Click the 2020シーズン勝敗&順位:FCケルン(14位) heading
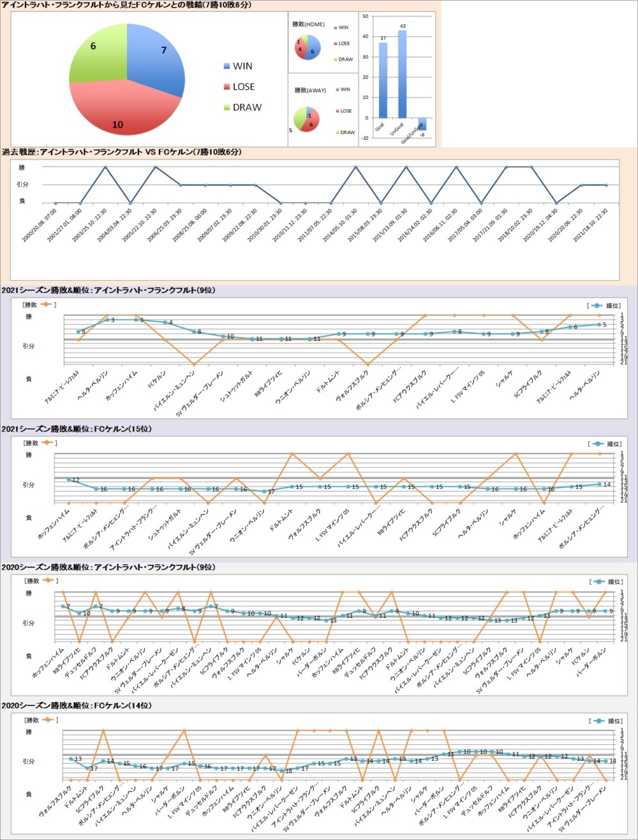The width and height of the screenshot is (638, 840). (77, 706)
